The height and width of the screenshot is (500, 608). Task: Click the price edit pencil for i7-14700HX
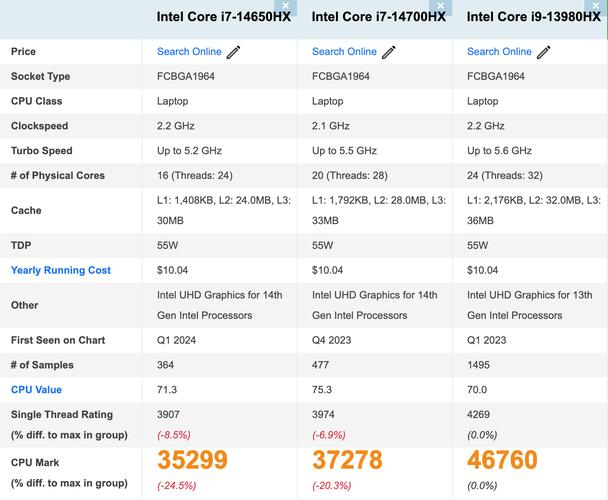389,52
